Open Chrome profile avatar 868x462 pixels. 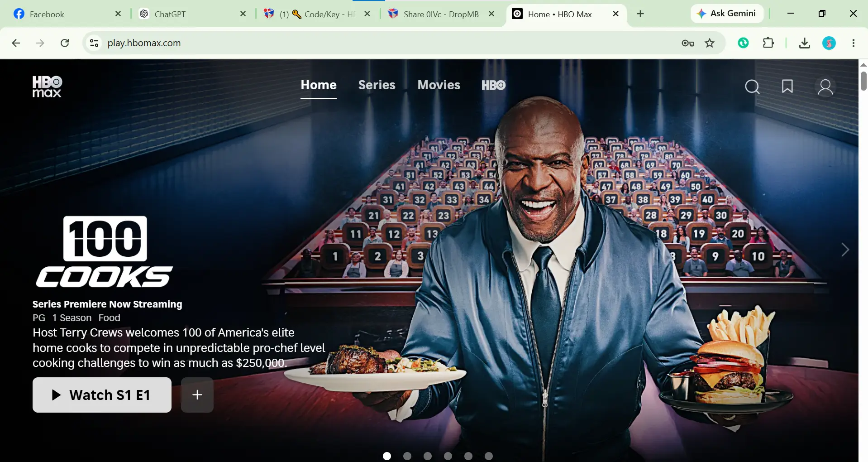coord(829,43)
